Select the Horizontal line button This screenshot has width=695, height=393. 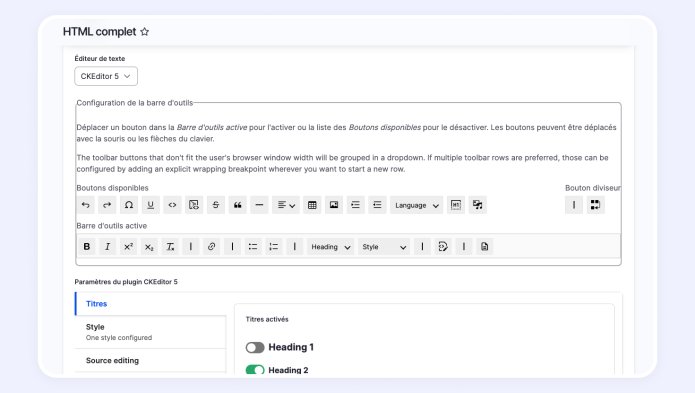point(259,205)
